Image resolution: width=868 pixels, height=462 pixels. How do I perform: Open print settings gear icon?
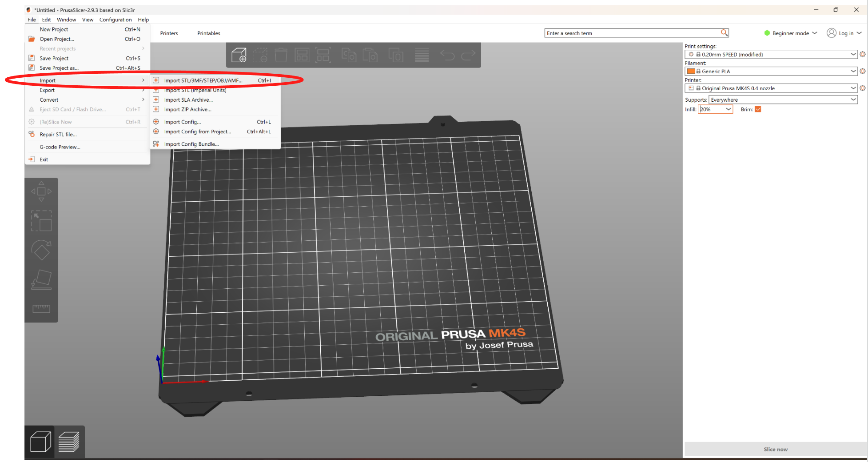tap(862, 54)
